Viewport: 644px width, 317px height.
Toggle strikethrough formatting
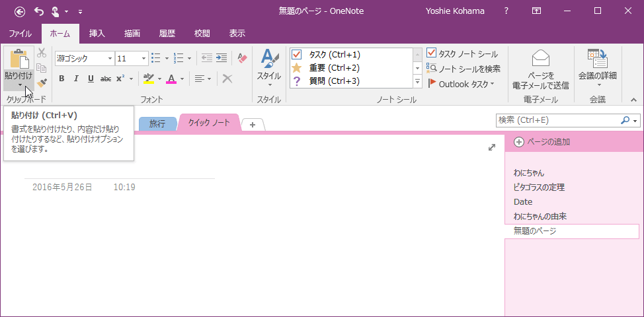(106, 79)
